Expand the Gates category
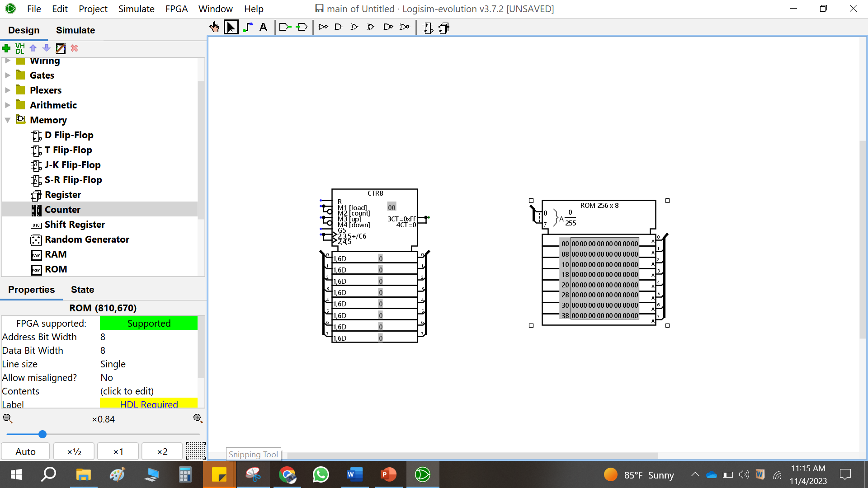This screenshot has height=488, width=868. (x=7, y=75)
